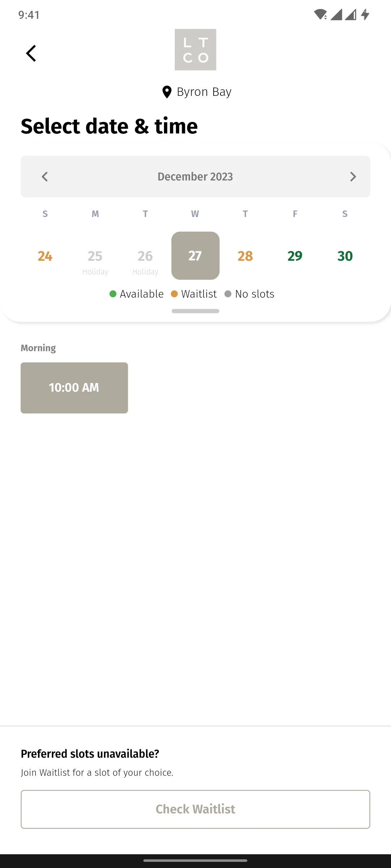The height and width of the screenshot is (868, 391).
Task: Open the December 2023 month header
Action: tap(195, 176)
